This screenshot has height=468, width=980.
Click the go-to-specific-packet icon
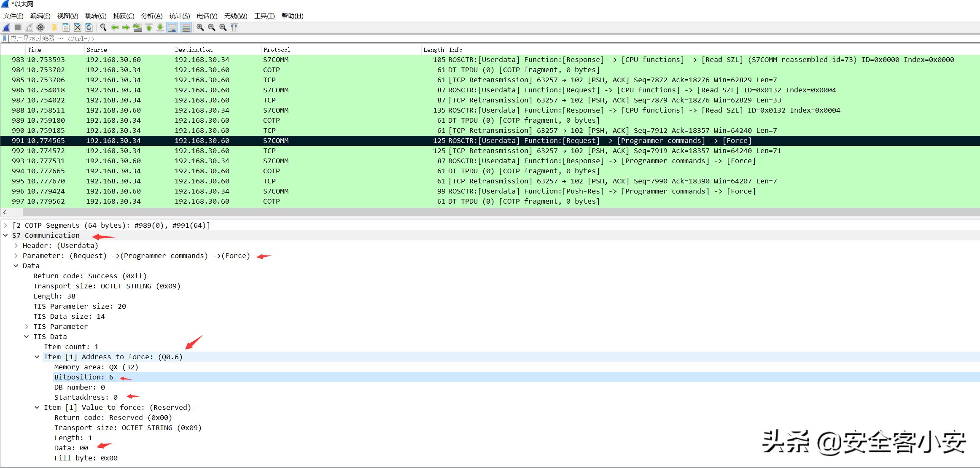137,27
